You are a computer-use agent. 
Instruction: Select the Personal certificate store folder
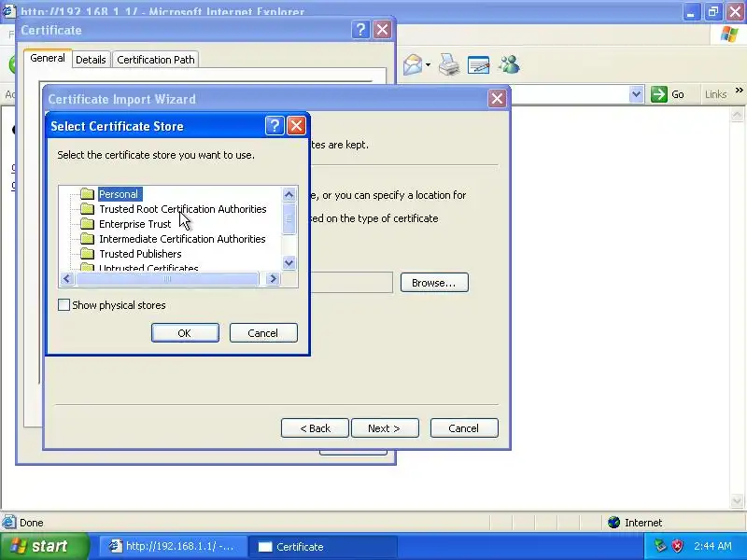120,194
